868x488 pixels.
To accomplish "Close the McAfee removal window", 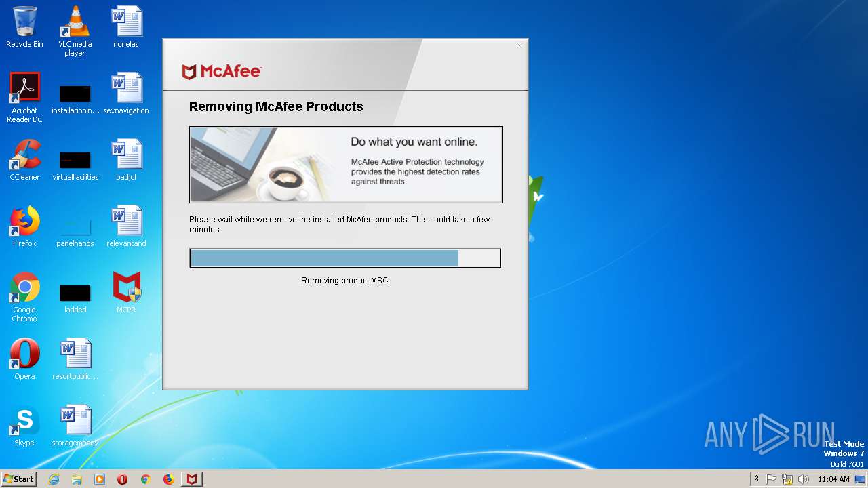I will 519,46.
